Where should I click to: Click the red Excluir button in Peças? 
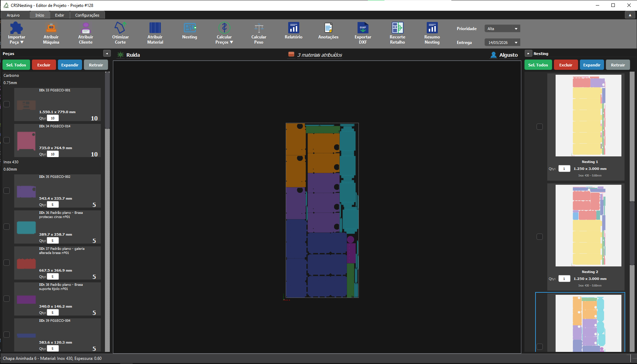pyautogui.click(x=44, y=65)
